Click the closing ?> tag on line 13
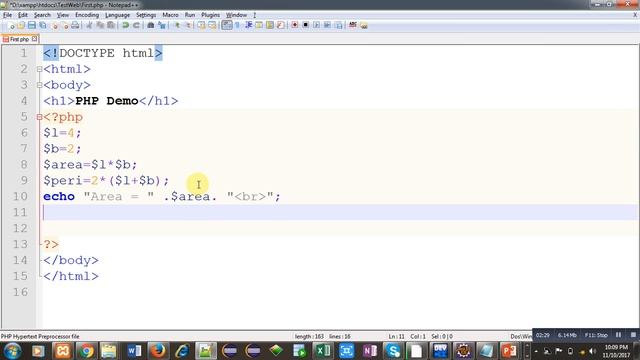The height and width of the screenshot is (360, 640). click(x=51, y=244)
